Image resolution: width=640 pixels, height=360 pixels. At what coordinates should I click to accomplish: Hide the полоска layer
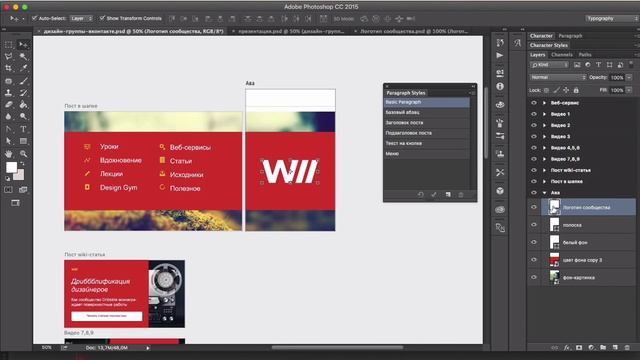pos(533,225)
